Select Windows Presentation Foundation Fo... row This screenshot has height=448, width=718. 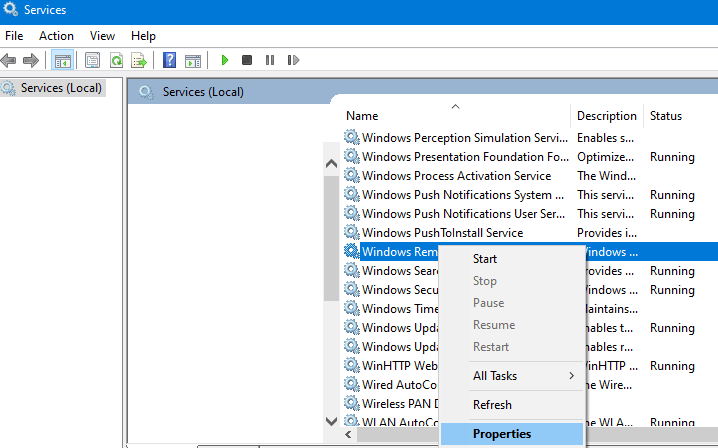click(x=465, y=157)
